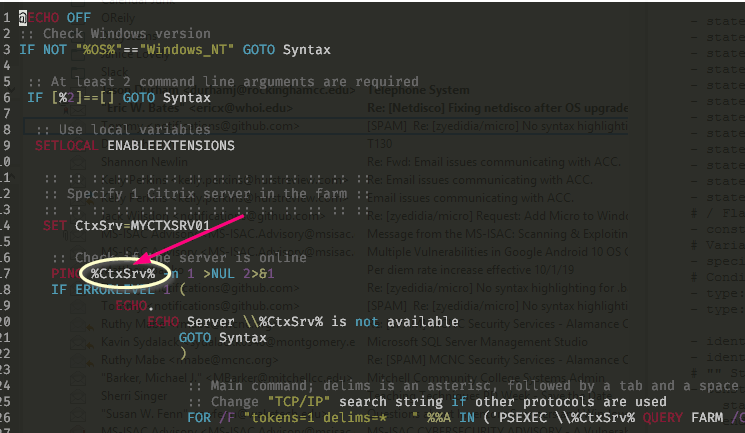Click 'server is online' in the line 16 comment
Image resolution: width=745 pixels, height=433 pixels.
pos(243,258)
